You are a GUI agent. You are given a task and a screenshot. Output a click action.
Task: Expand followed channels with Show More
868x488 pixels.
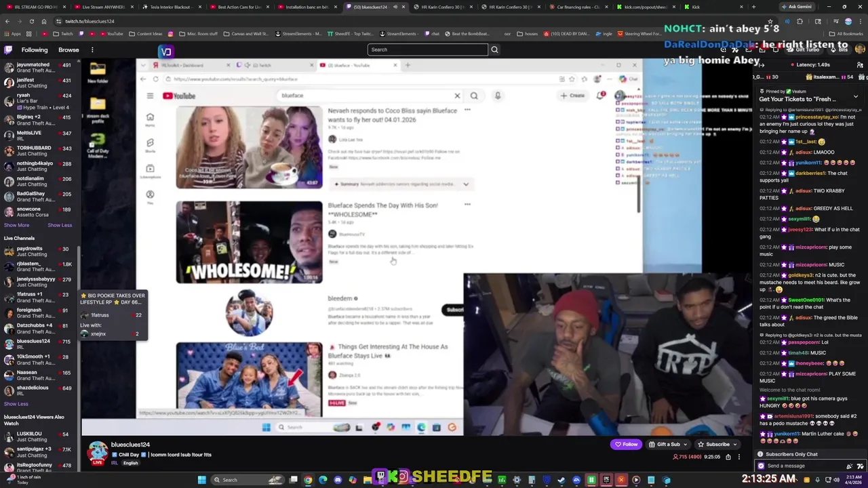[16, 225]
